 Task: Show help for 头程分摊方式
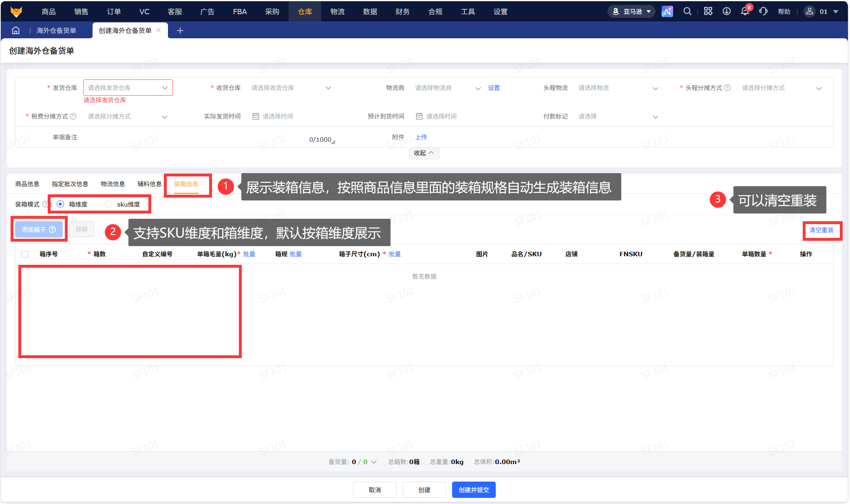click(727, 88)
